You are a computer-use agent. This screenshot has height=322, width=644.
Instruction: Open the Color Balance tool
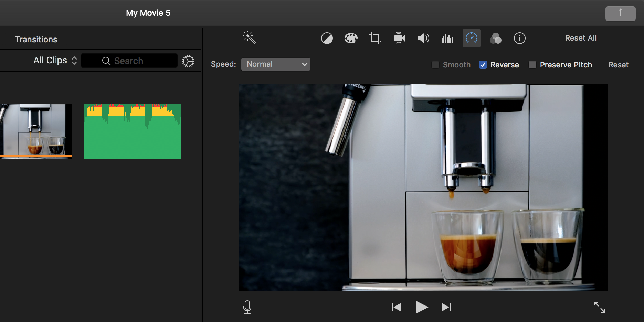[327, 38]
